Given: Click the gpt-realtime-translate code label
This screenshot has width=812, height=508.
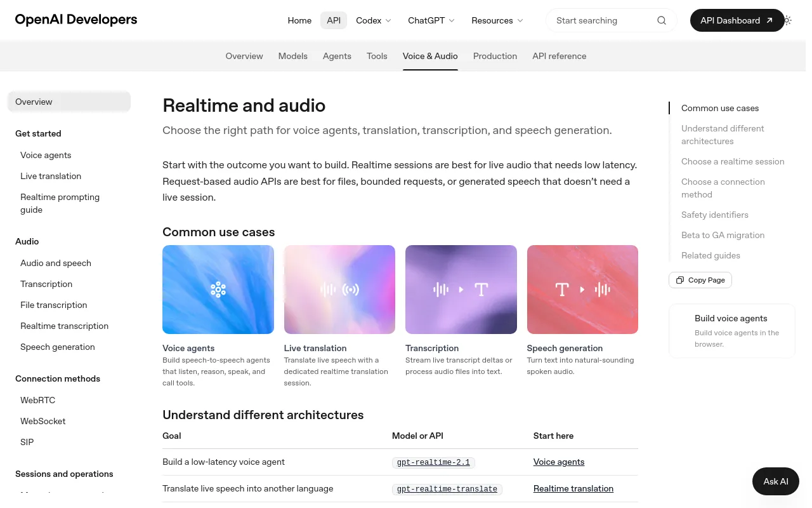Looking at the screenshot, I should tap(447, 489).
